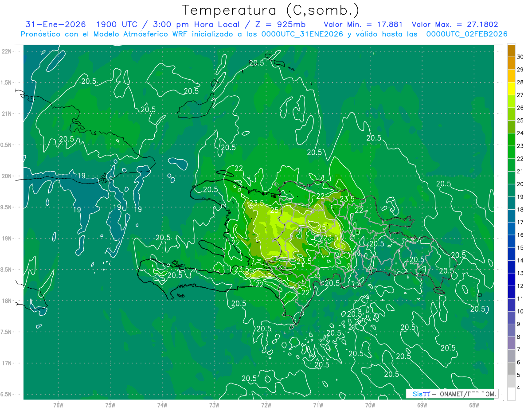The image size is (532, 411).
Task: Click the '73W' longitude axis label
Action: [214, 406]
